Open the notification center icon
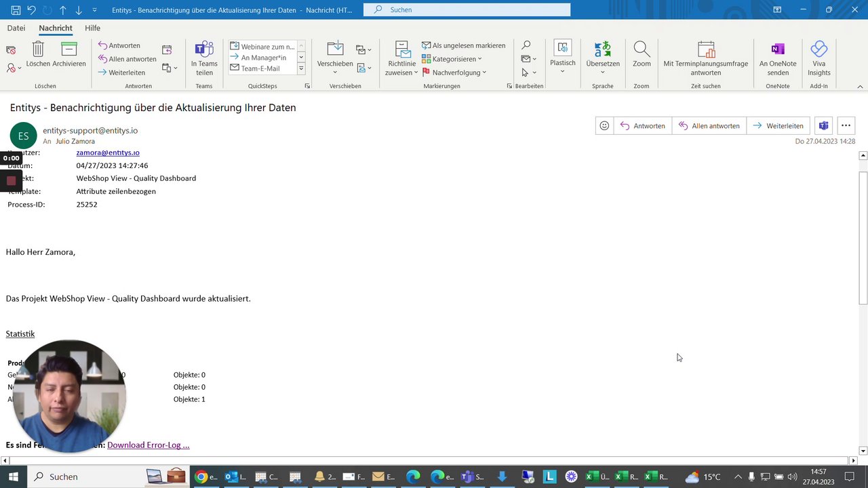 (849, 476)
